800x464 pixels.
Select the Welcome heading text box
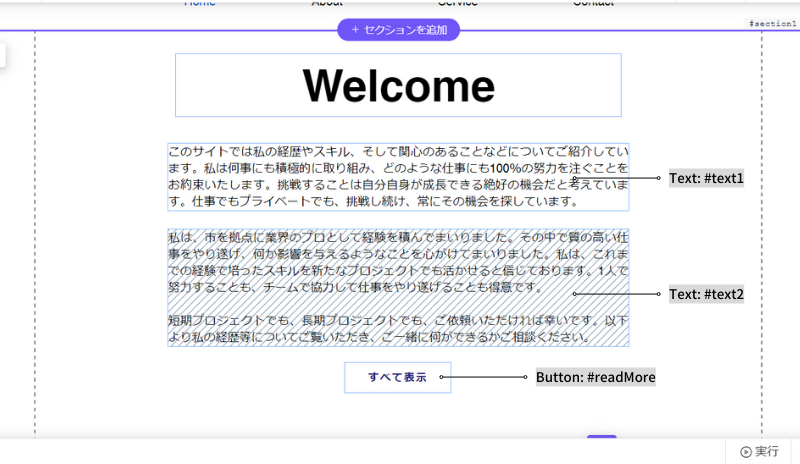tap(398, 85)
